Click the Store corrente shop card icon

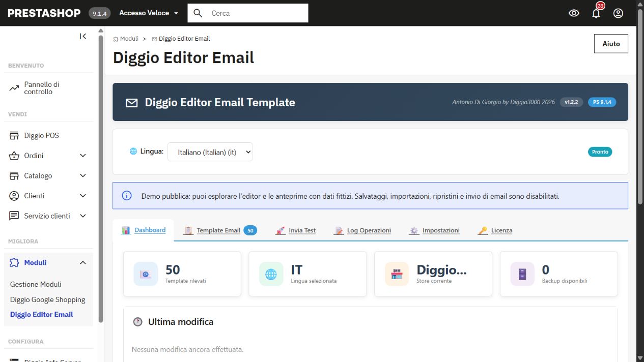(x=397, y=274)
